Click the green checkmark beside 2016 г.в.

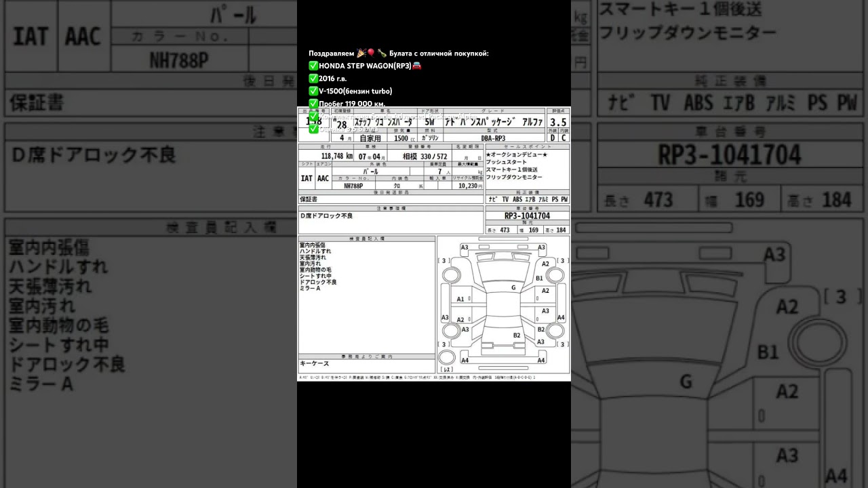coord(313,79)
